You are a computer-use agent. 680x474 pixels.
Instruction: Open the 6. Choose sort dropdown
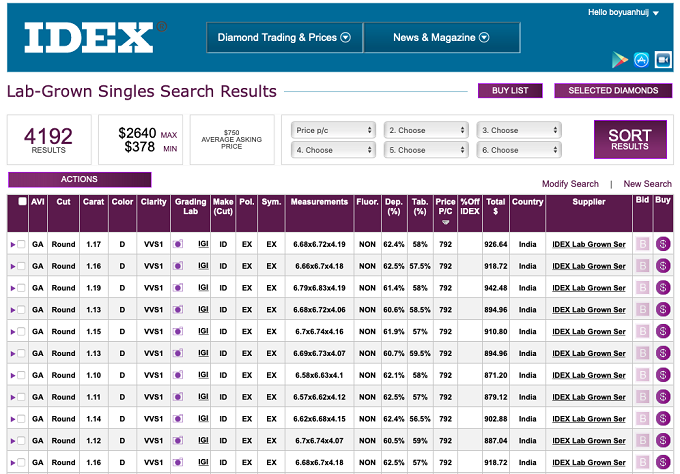[x=519, y=150]
